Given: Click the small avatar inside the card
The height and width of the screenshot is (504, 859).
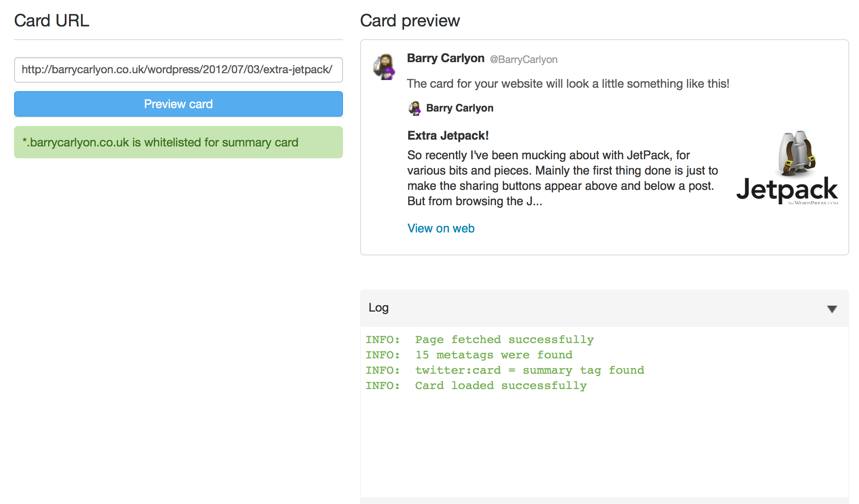Looking at the screenshot, I should pyautogui.click(x=415, y=108).
